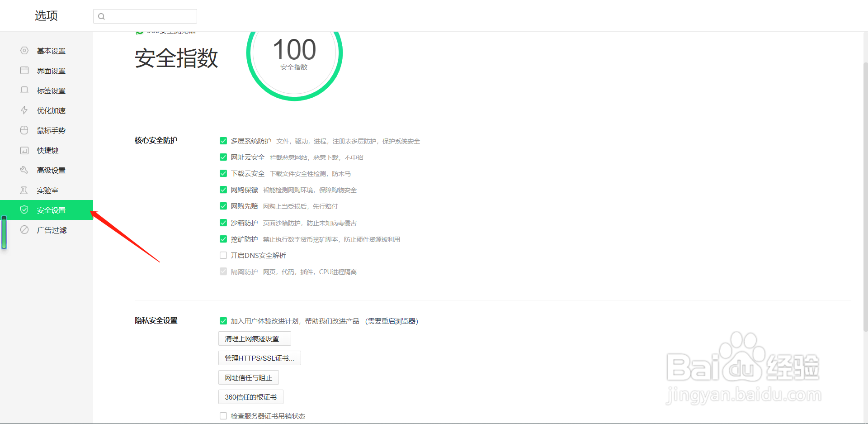Toggle 网购先赔 checkbox
Screen dimensions: 868x424
click(x=223, y=206)
